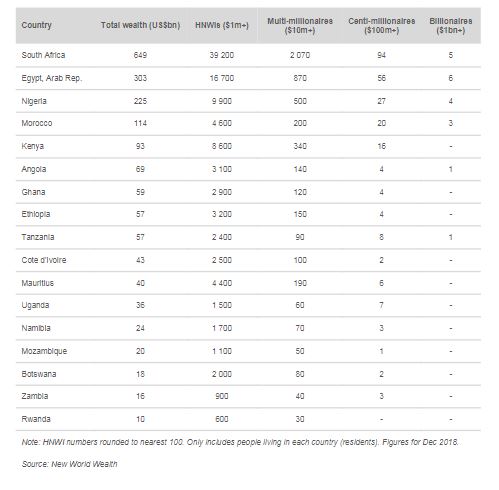Select Tanzania's billionaire count cell
The width and height of the screenshot is (499, 490).
click(x=451, y=237)
